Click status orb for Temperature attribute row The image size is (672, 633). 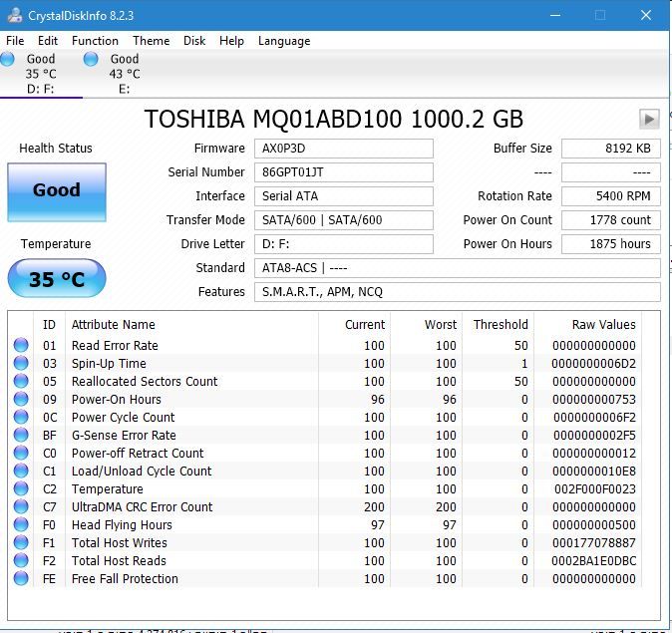(21, 489)
